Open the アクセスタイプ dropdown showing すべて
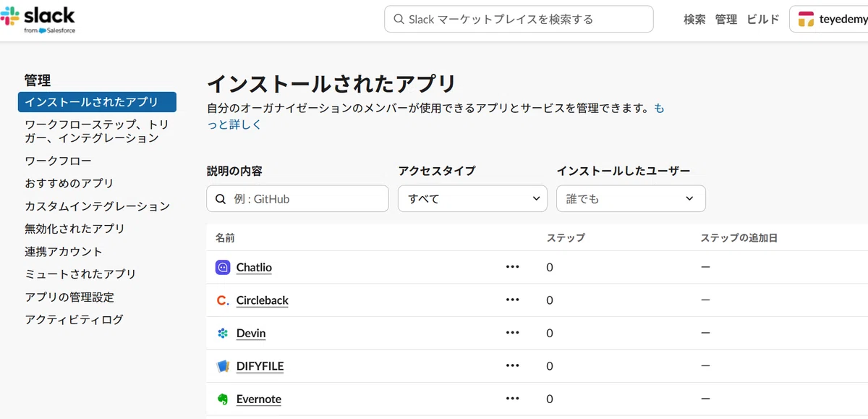This screenshot has width=868, height=419. tap(472, 198)
